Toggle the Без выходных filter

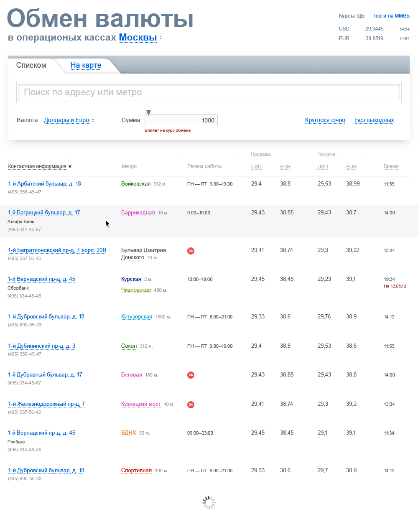click(374, 120)
